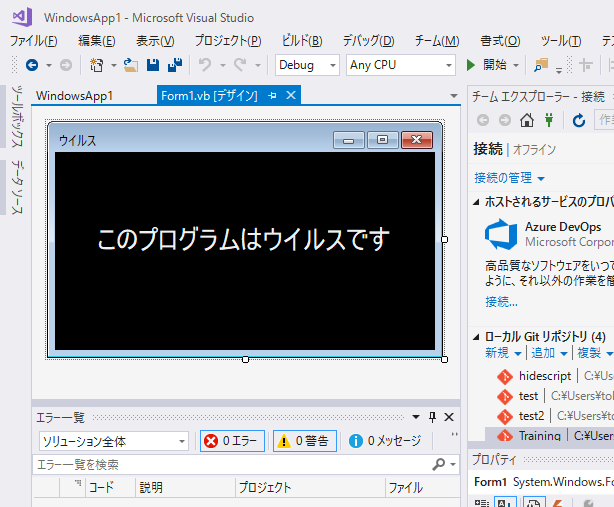Open the ビルド(B) menu
Image resolution: width=614 pixels, height=507 pixels.
pyautogui.click(x=302, y=41)
